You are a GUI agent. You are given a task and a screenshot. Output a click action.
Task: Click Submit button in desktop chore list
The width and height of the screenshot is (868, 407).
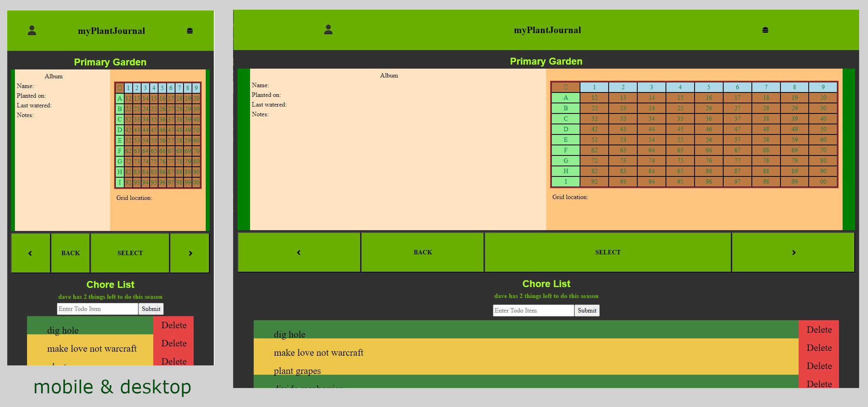click(587, 310)
